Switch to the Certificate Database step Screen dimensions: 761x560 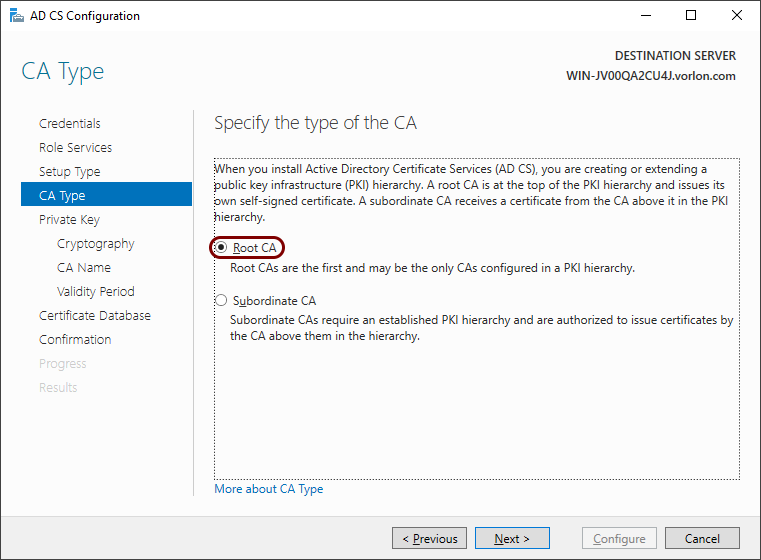95,315
